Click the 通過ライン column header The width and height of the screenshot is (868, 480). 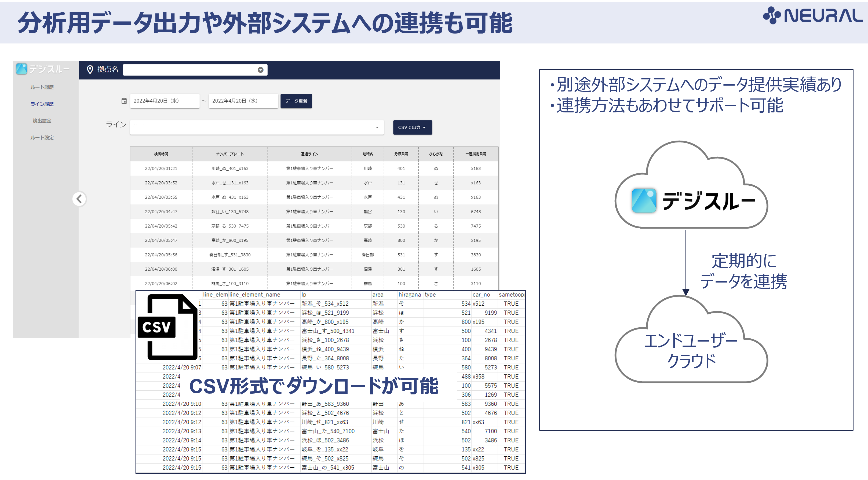pos(310,154)
